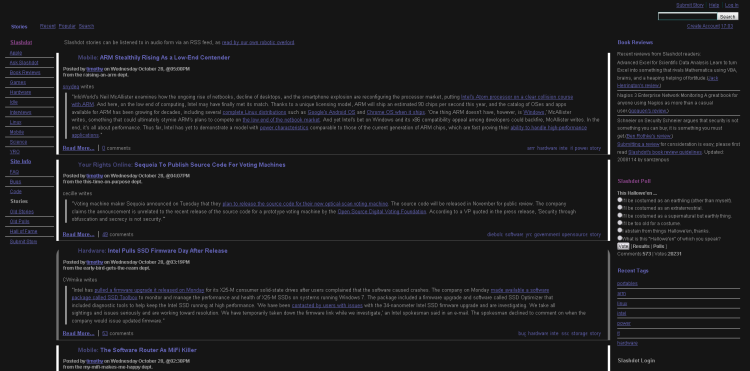Open the Linux section link
Image resolution: width=750 pixels, height=371 pixels.
(15, 122)
